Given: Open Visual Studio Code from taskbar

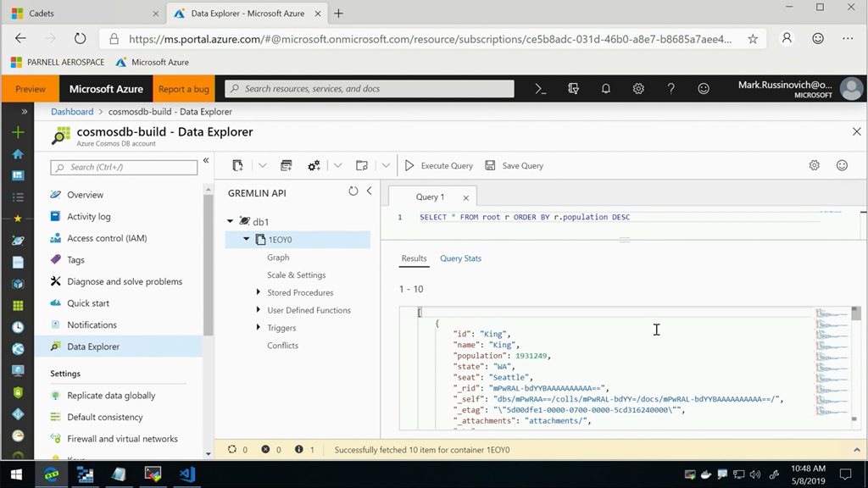Looking at the screenshot, I should click(x=187, y=474).
